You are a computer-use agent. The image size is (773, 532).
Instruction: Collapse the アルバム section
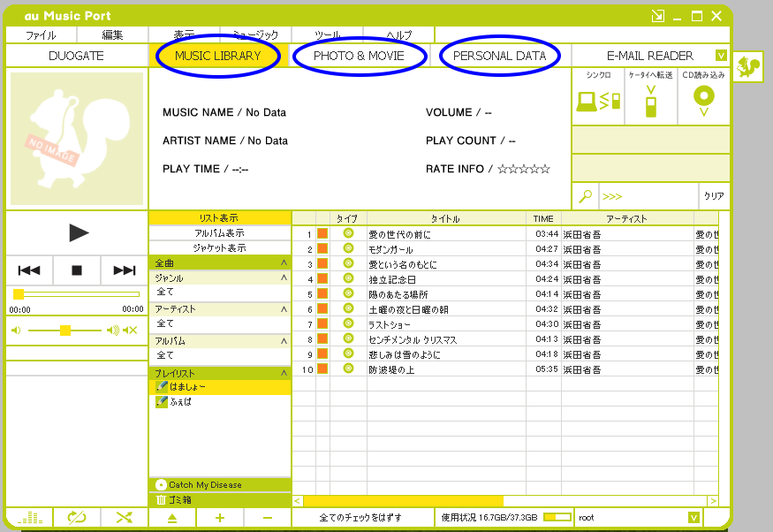pos(284,341)
